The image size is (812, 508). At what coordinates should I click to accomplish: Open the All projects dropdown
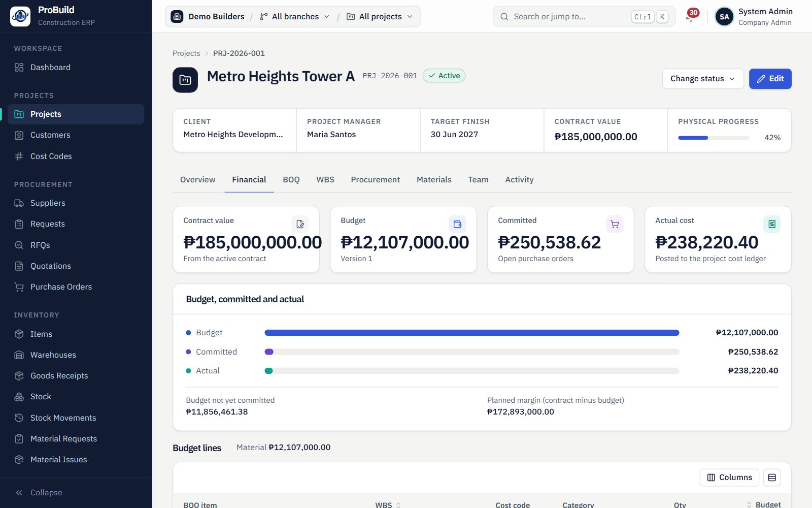380,17
